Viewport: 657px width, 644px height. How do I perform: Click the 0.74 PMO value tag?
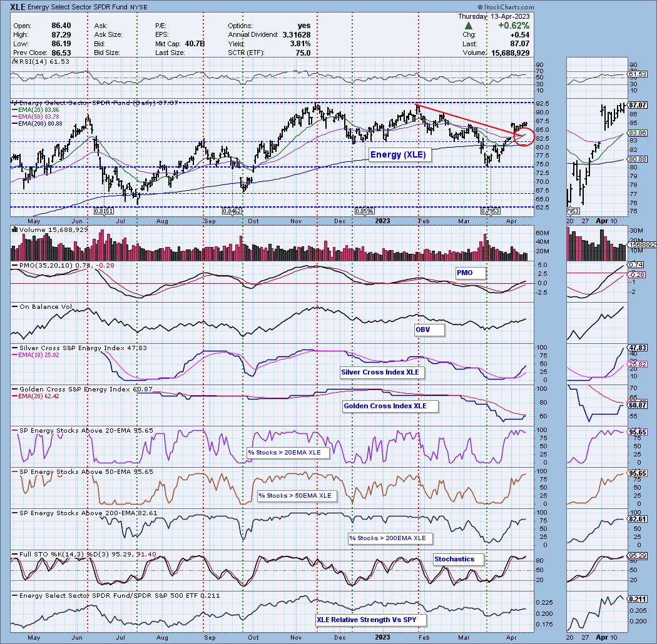click(x=636, y=265)
